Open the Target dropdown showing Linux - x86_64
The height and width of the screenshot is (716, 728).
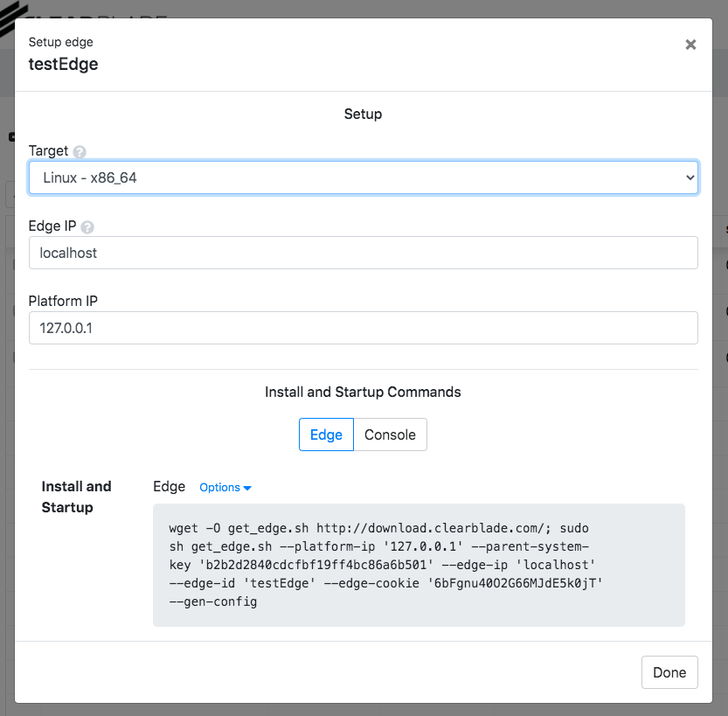click(363, 177)
